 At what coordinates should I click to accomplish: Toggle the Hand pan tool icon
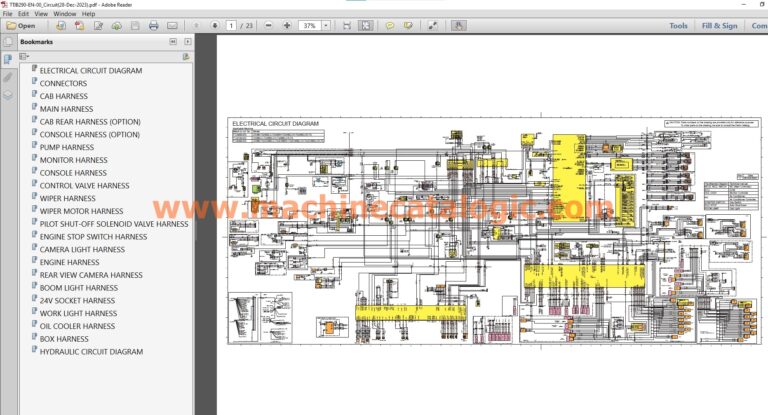pos(458,25)
